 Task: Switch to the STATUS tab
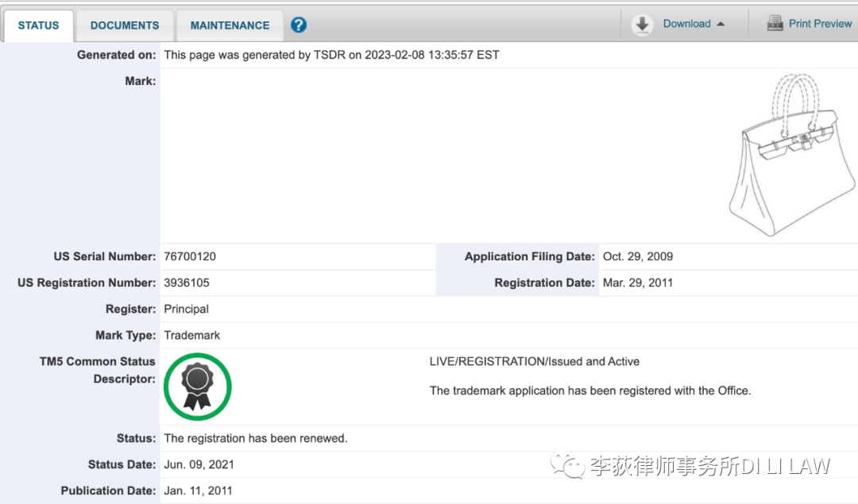[x=38, y=25]
